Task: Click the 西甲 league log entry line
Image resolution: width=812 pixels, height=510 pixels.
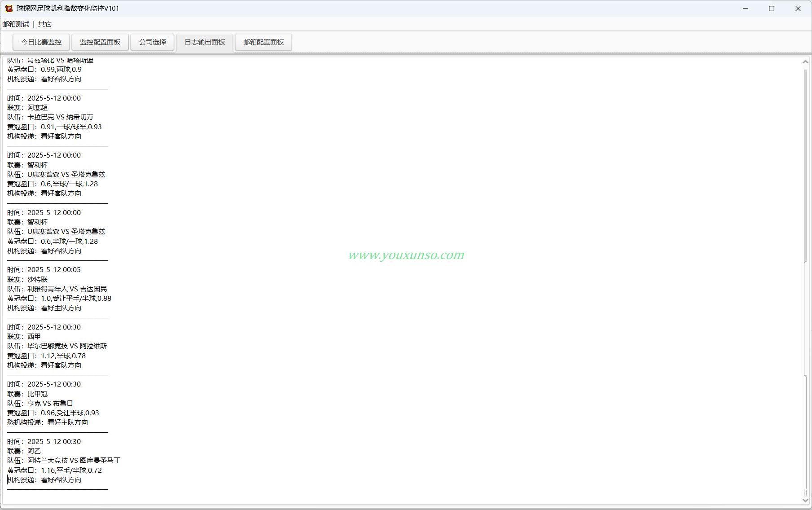Action: [x=24, y=337]
